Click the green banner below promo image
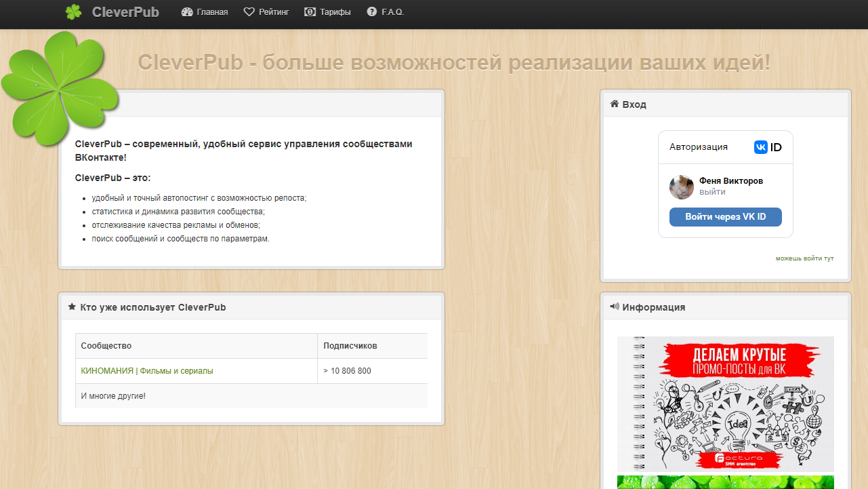 point(726,482)
